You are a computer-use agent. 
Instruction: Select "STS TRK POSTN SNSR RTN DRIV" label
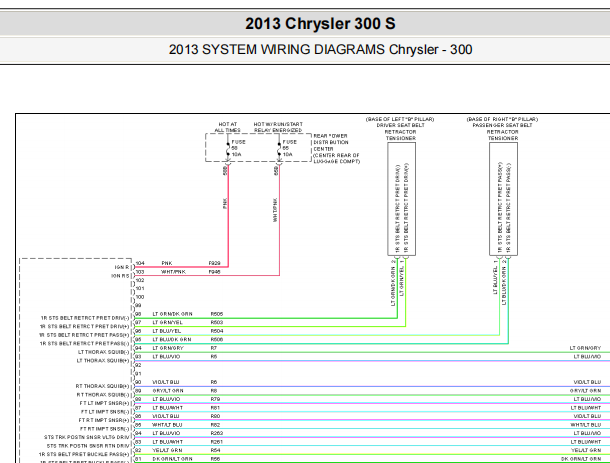(88, 446)
